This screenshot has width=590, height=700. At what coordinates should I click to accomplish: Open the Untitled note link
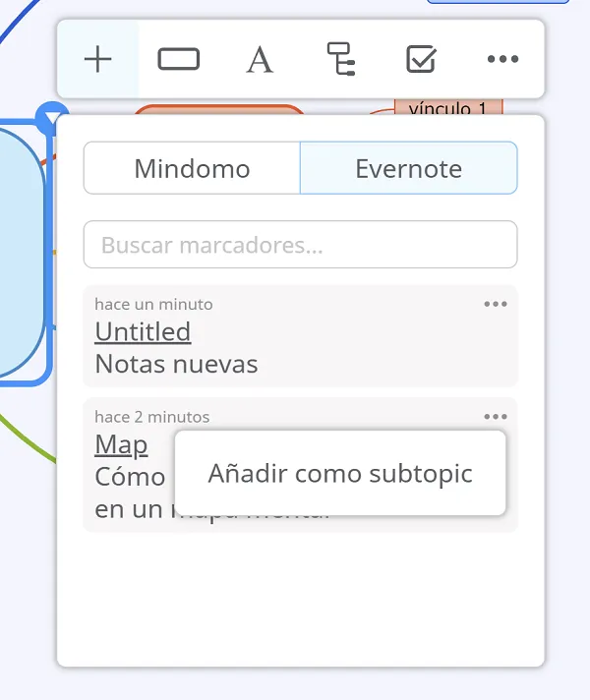tap(143, 331)
